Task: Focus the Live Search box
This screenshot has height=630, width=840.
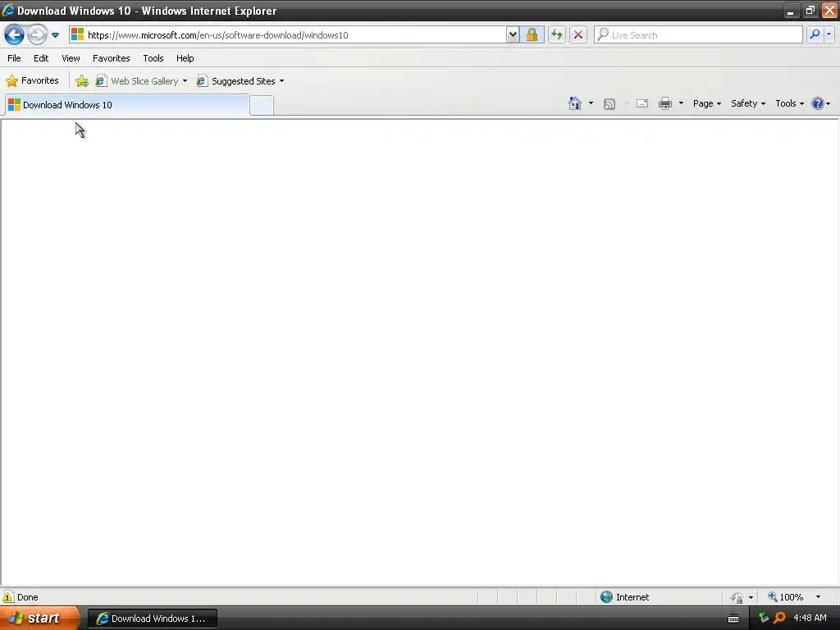Action: 699,34
